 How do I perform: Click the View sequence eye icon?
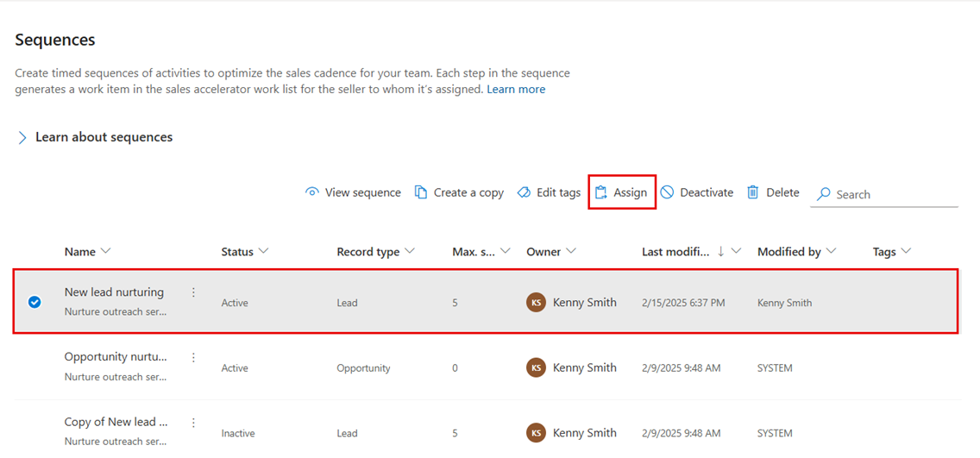[311, 192]
